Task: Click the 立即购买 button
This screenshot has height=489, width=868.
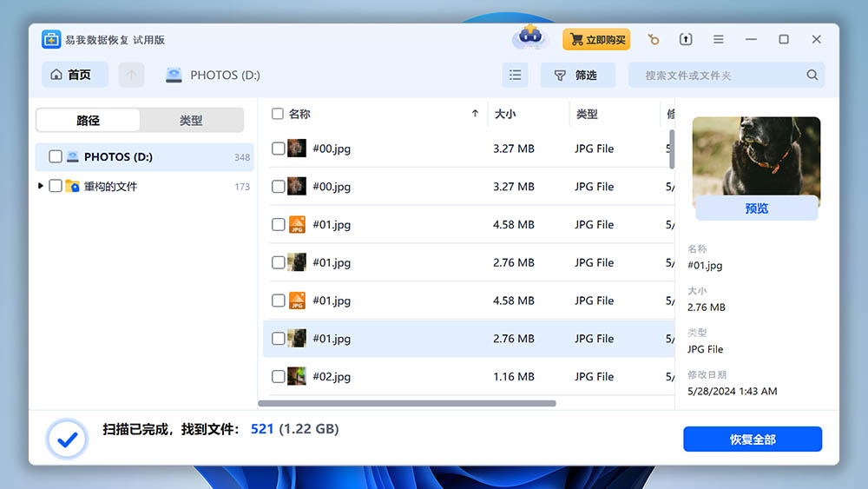Action: coord(597,39)
